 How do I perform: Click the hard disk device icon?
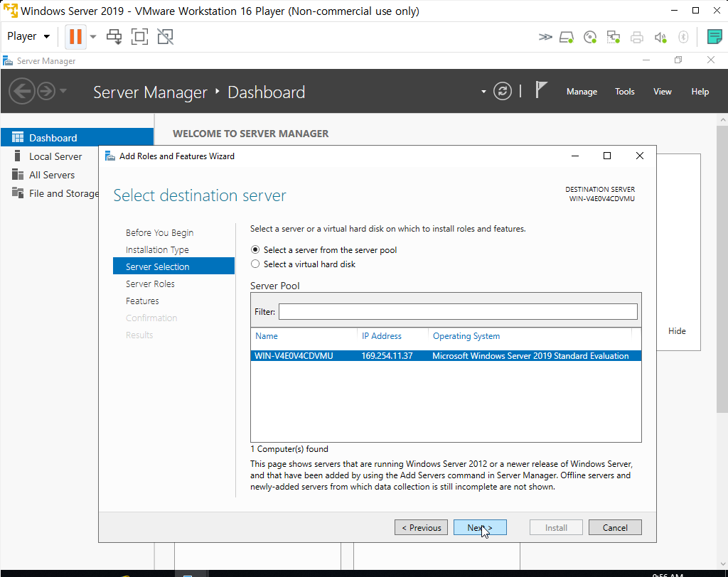(567, 37)
